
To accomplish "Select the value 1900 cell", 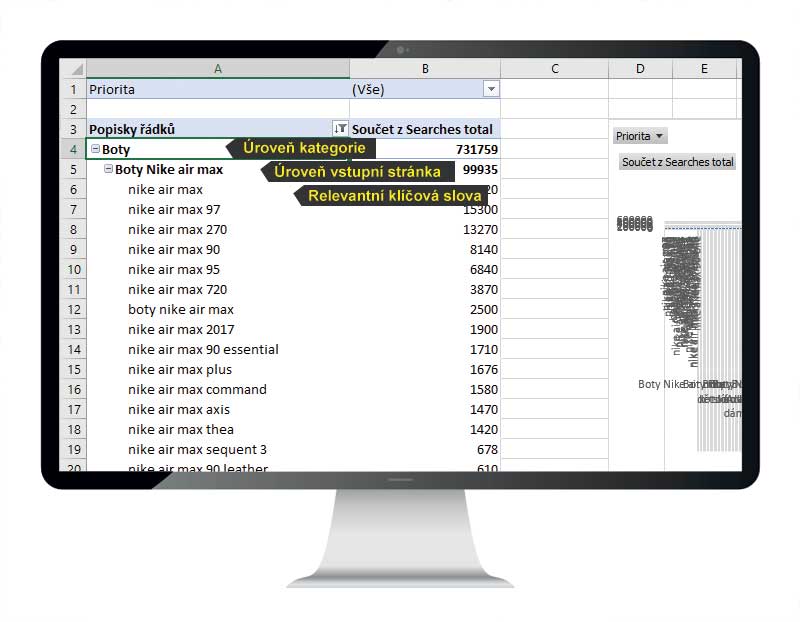I will point(425,329).
